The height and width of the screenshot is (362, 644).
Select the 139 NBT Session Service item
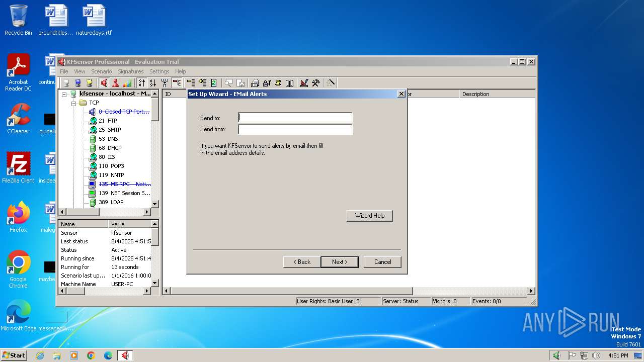(124, 193)
